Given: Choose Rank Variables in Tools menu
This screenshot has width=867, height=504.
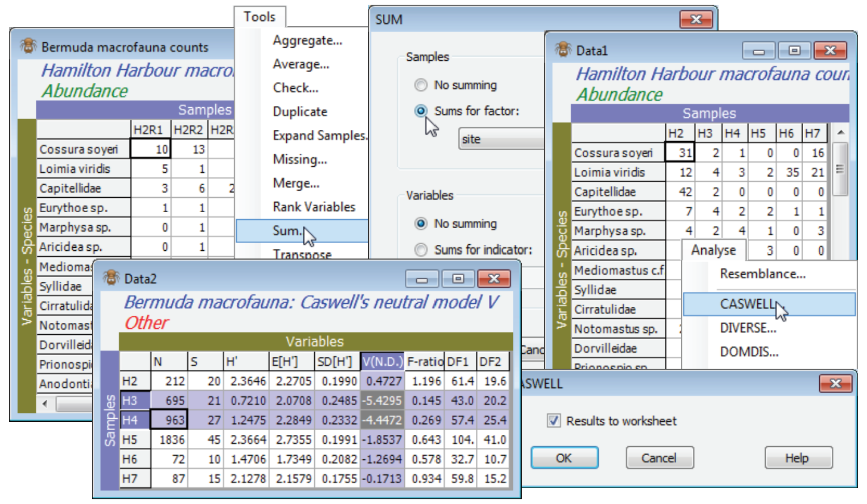Looking at the screenshot, I should [x=314, y=207].
